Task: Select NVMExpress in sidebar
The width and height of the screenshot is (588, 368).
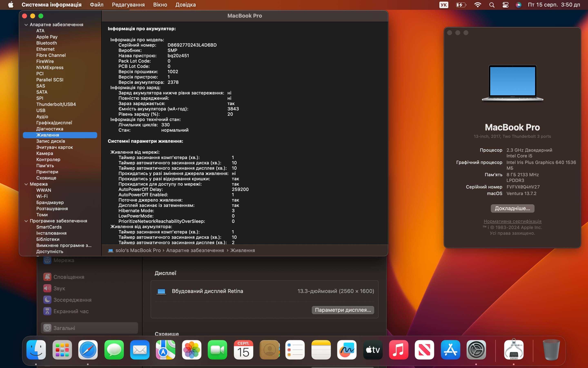Action: [50, 68]
